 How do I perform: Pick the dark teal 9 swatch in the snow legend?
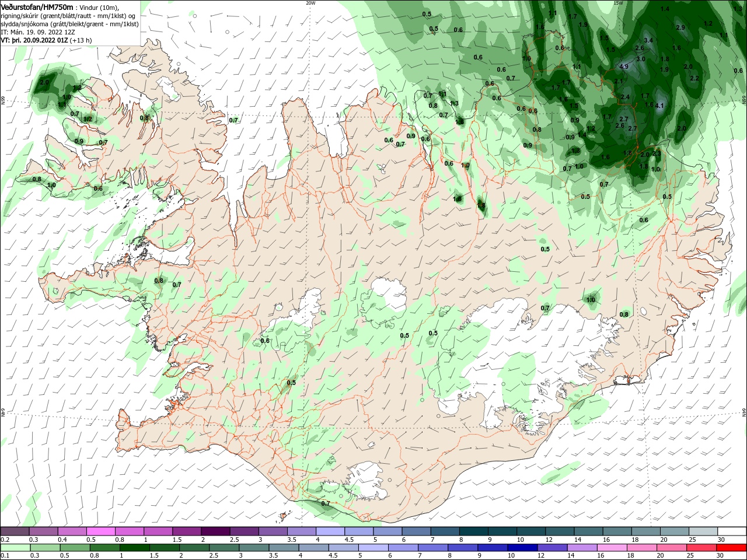[502, 531]
